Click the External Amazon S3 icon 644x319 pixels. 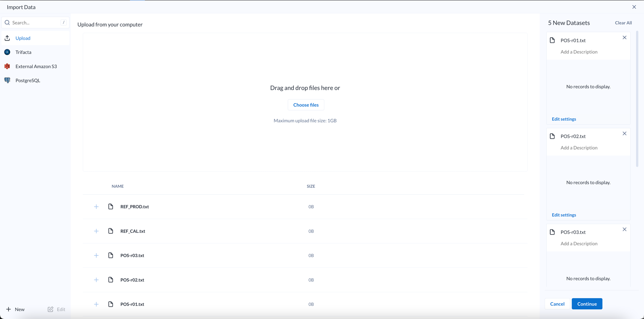(x=7, y=66)
